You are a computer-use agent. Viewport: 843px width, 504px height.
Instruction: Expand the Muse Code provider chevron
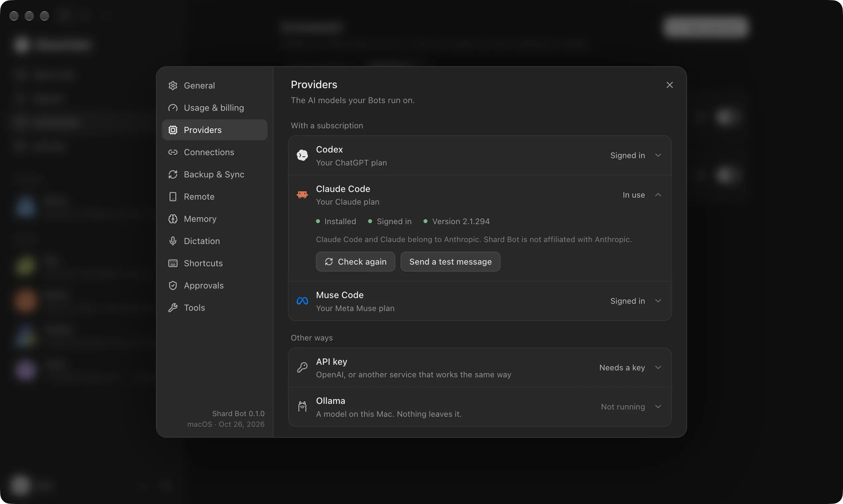pyautogui.click(x=658, y=300)
